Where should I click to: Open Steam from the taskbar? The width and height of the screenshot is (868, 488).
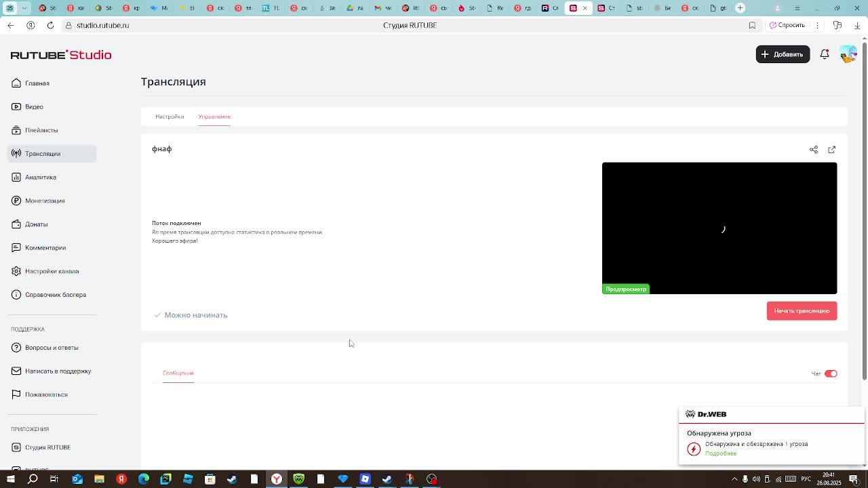click(x=232, y=479)
